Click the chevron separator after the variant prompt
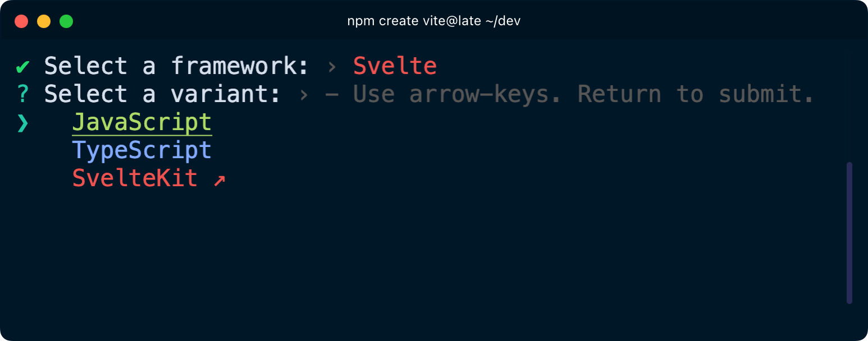868x341 pixels. 304,94
